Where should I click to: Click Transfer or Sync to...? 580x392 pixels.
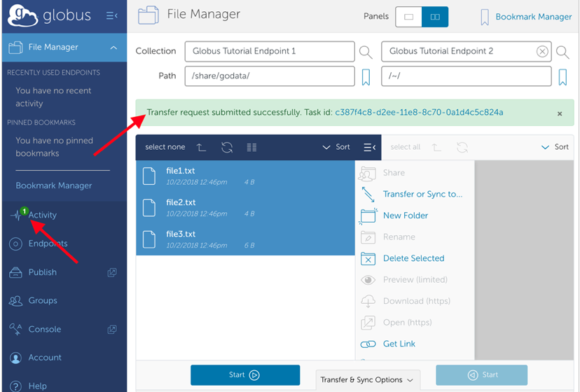(x=422, y=194)
